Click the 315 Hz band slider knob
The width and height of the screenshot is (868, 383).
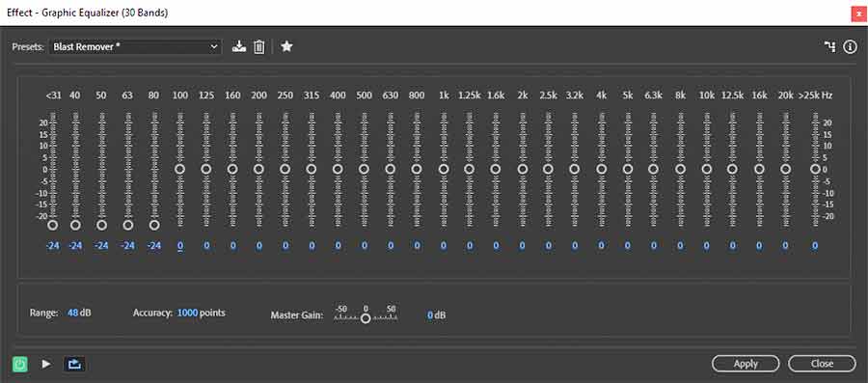(312, 169)
